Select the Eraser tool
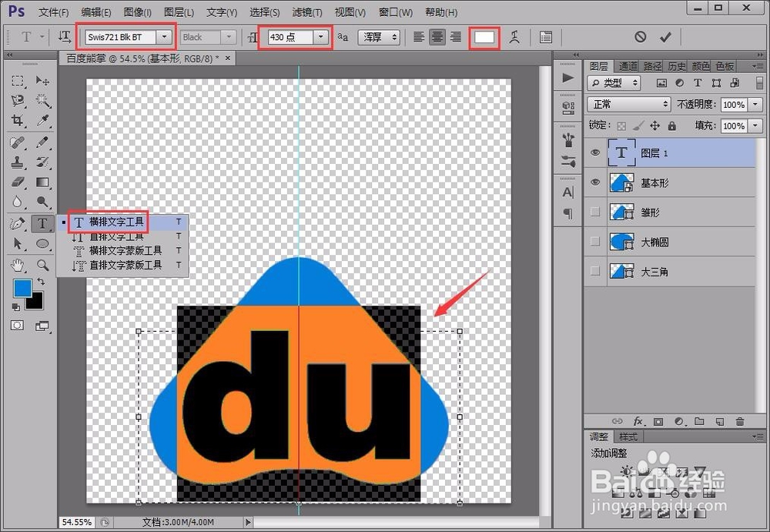 click(18, 182)
